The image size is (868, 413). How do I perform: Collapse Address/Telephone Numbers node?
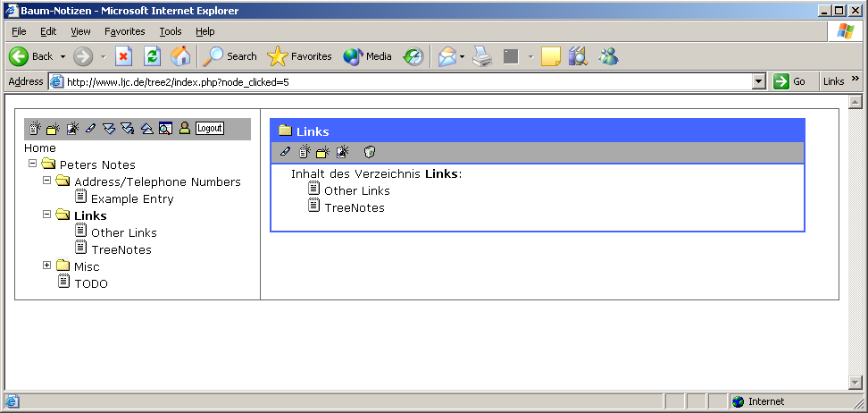47,181
